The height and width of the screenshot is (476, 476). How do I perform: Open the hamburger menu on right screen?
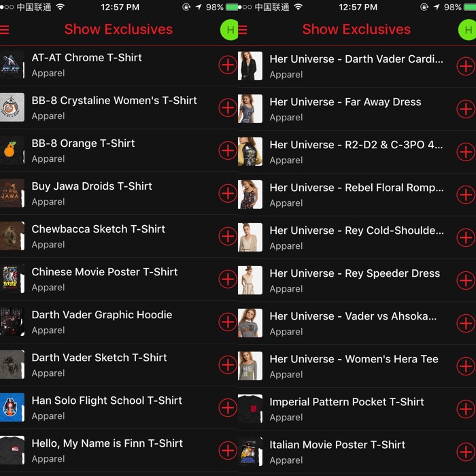coord(243,29)
